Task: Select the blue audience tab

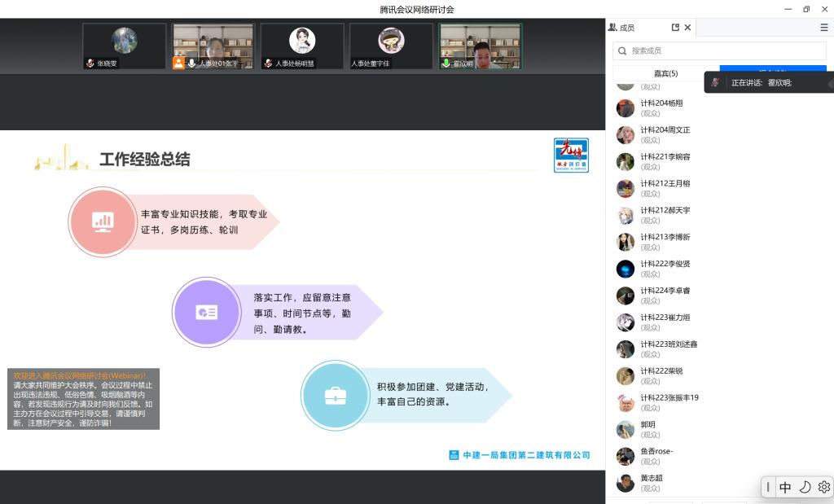Action: coord(772,70)
